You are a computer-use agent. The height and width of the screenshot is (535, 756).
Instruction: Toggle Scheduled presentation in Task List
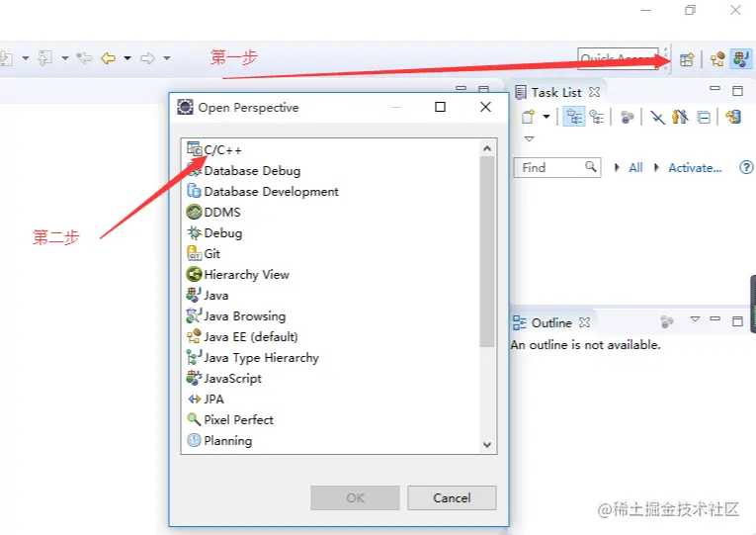pos(597,117)
